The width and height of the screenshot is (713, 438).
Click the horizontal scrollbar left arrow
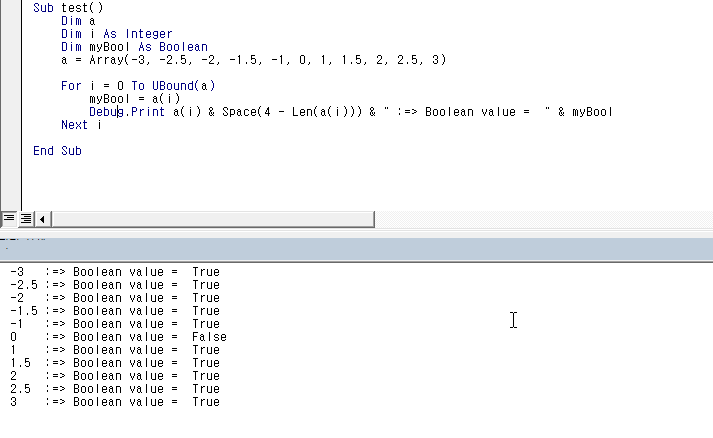pyautogui.click(x=42, y=219)
